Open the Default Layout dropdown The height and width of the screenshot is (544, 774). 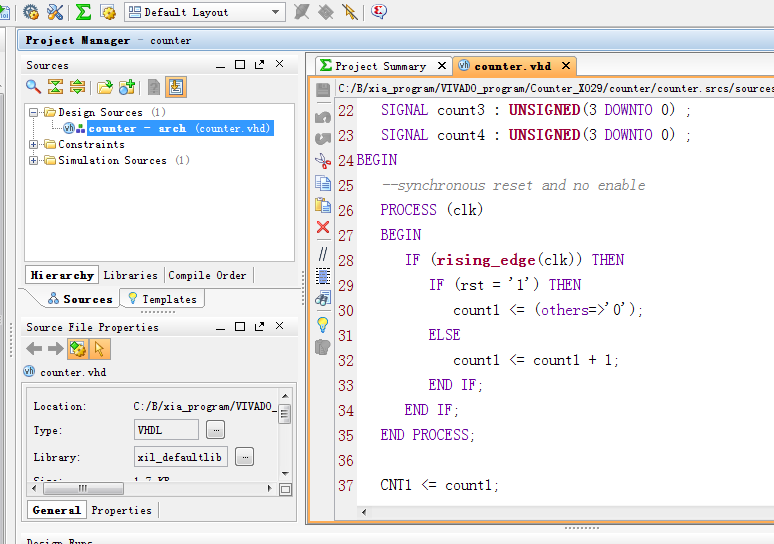[x=205, y=12]
